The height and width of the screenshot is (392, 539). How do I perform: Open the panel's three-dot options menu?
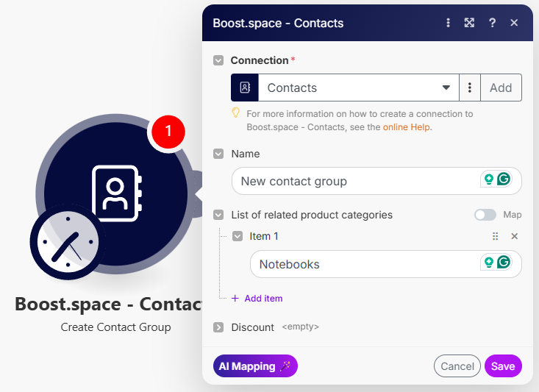(448, 23)
